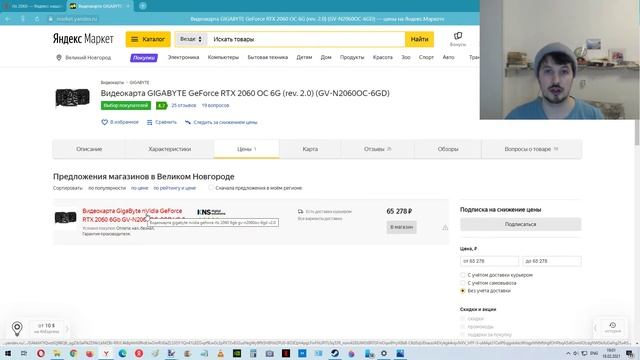640x360 pixels.
Task: Tick the скидки filter checkbox
Action: coord(463,318)
